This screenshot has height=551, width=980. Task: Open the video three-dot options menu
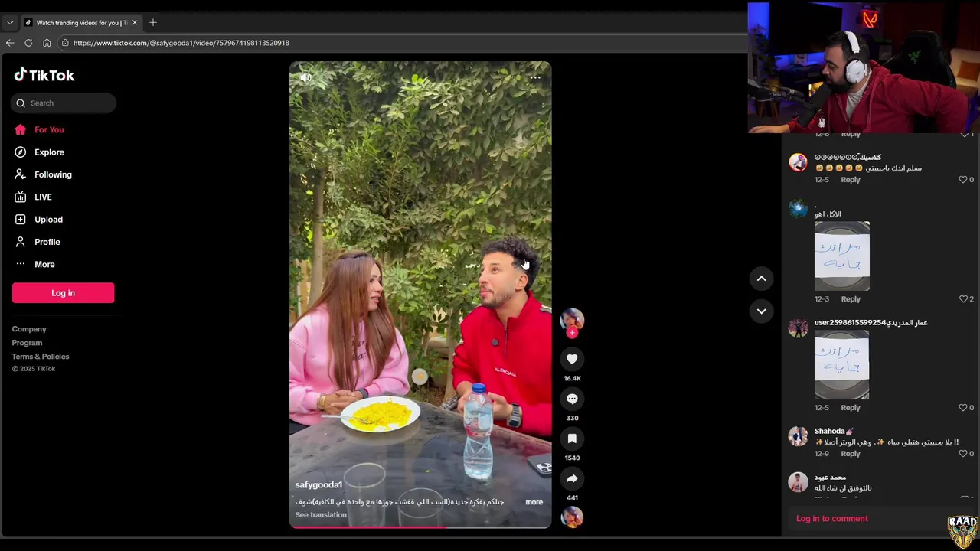pyautogui.click(x=535, y=77)
